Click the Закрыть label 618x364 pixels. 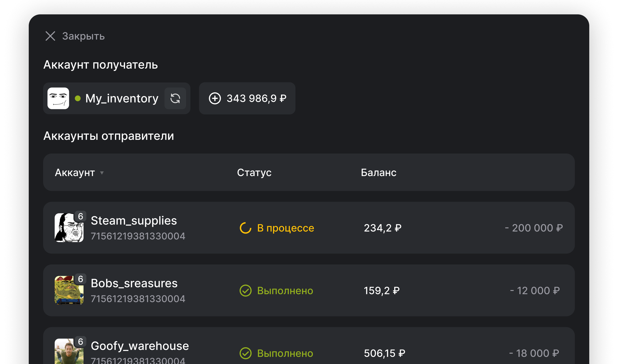(x=83, y=36)
